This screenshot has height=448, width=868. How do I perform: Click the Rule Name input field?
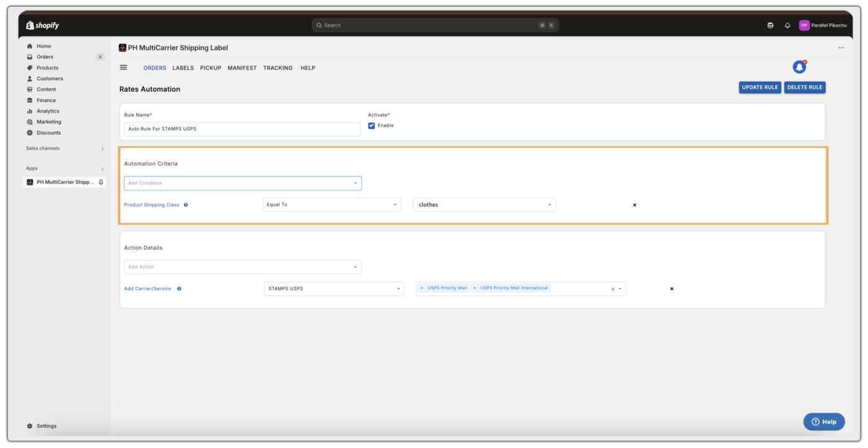(x=242, y=129)
